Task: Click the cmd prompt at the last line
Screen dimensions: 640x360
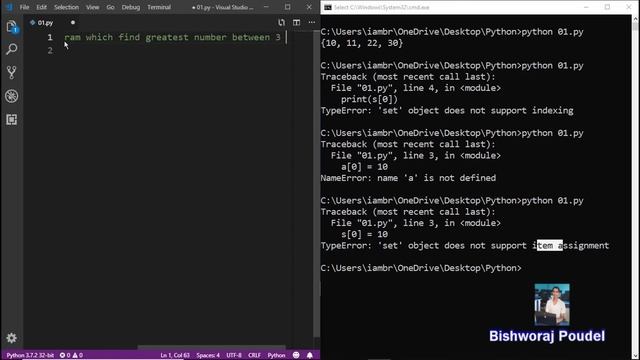Action: pyautogui.click(x=421, y=268)
